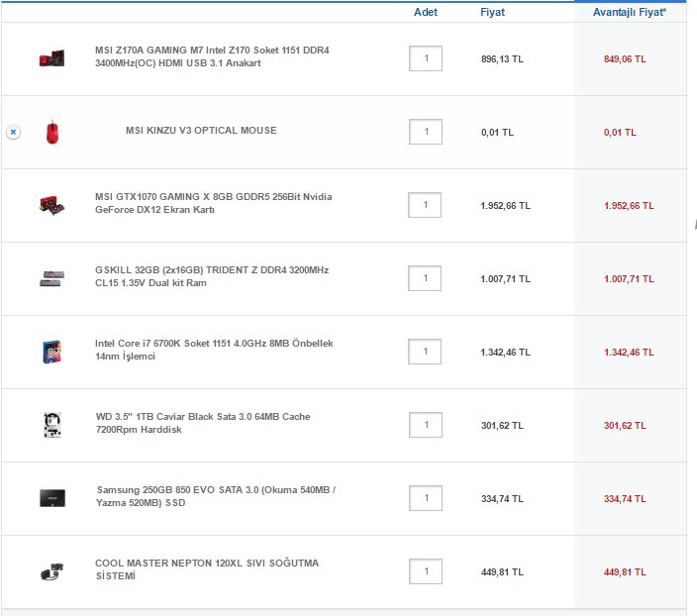697x616 pixels.
Task: Click the Avantajlı Fiyat column header
Action: [630, 12]
